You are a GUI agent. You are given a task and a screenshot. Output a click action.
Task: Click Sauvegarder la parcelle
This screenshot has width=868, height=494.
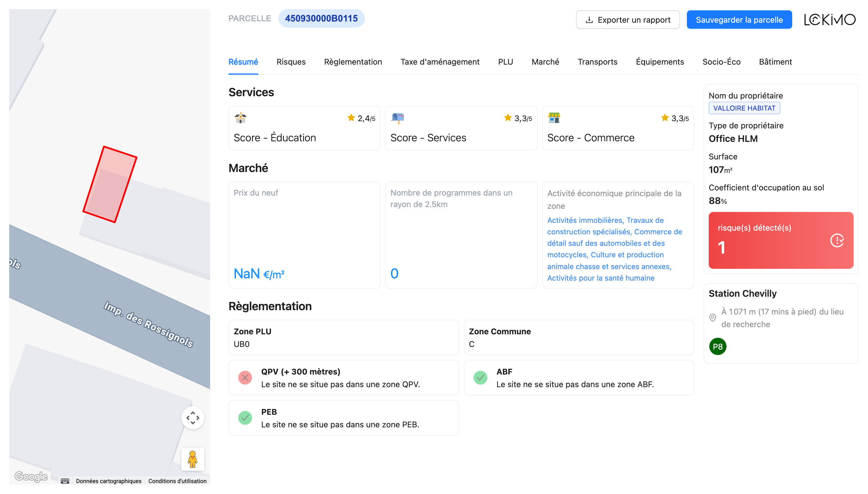[739, 19]
